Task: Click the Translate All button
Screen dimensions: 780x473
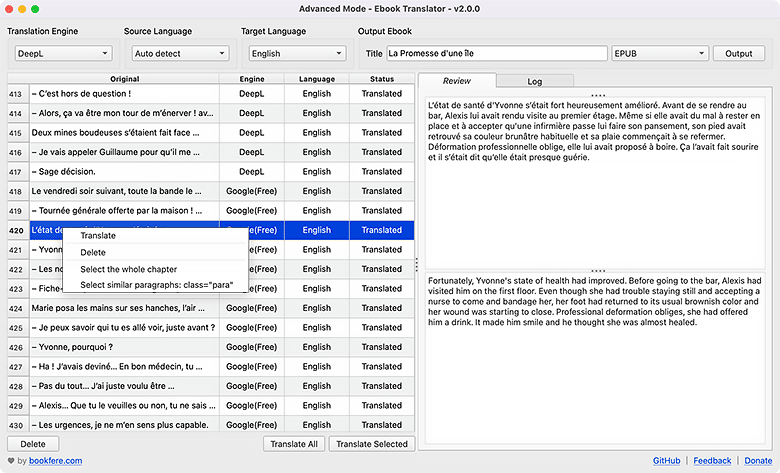Action: [x=294, y=444]
